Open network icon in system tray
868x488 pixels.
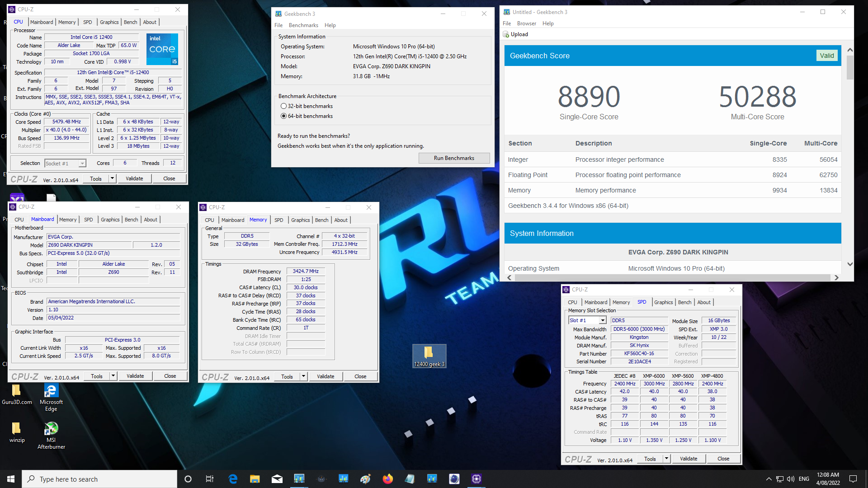click(x=780, y=479)
